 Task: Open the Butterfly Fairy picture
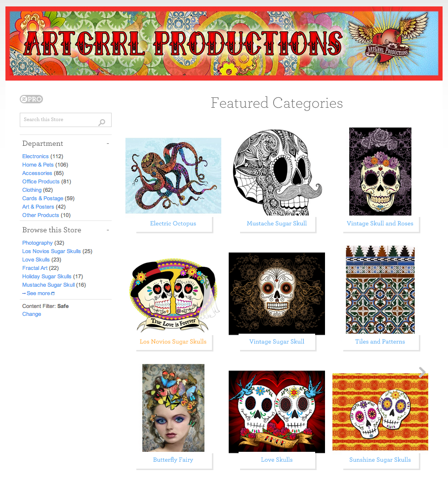173,408
